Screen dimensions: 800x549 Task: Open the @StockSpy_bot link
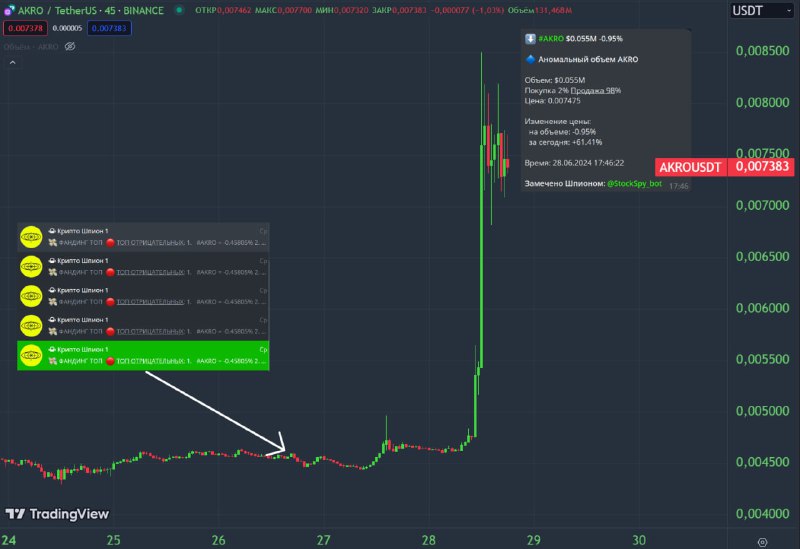[634, 184]
